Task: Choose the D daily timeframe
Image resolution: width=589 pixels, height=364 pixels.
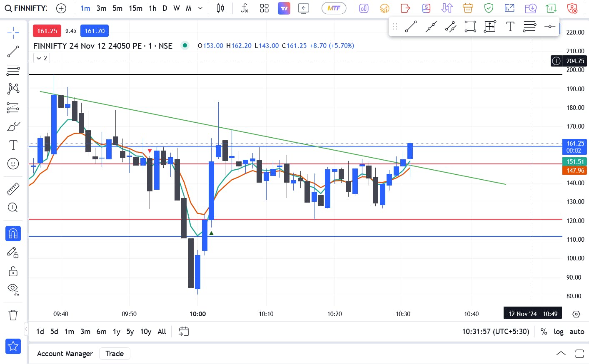Action: tap(165, 8)
